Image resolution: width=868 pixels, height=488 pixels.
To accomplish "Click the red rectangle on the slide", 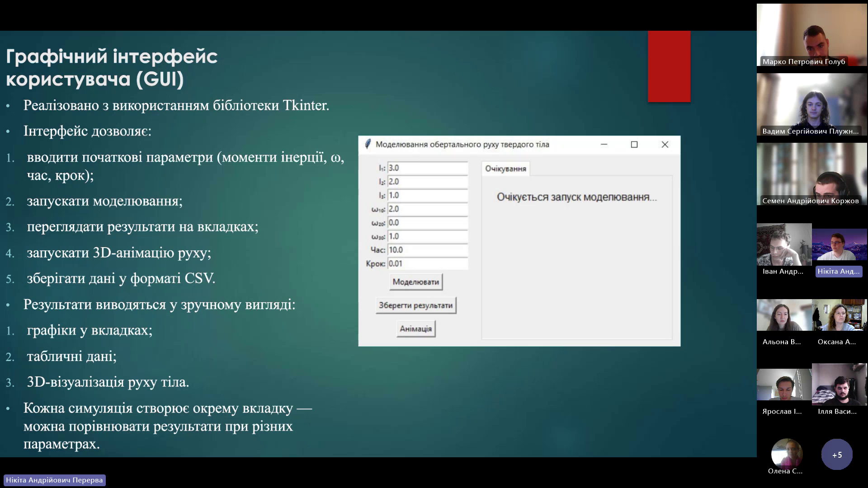I will pyautogui.click(x=669, y=66).
